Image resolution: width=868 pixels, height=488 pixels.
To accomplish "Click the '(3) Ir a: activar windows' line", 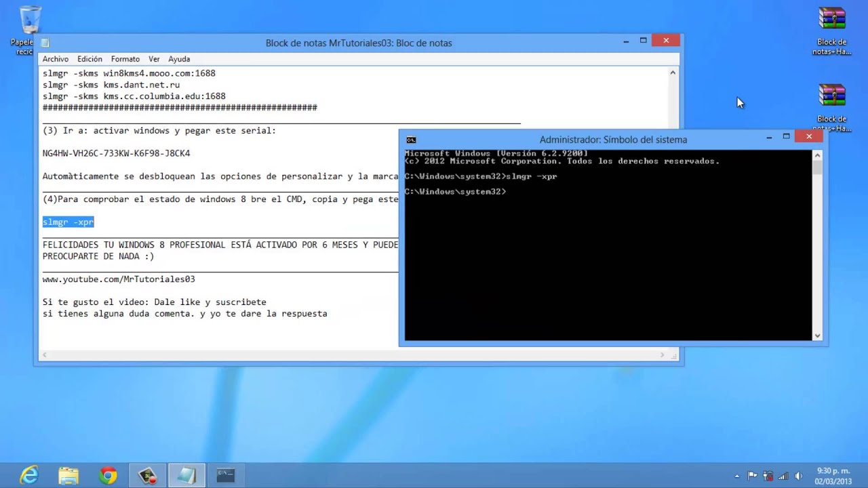I will click(x=159, y=131).
